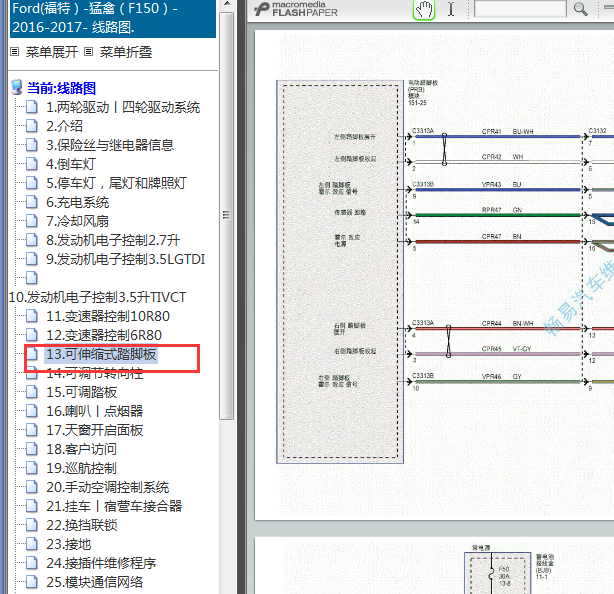Select the text selection cursor tool
Viewport: 614px width, 594px height.
(451, 9)
